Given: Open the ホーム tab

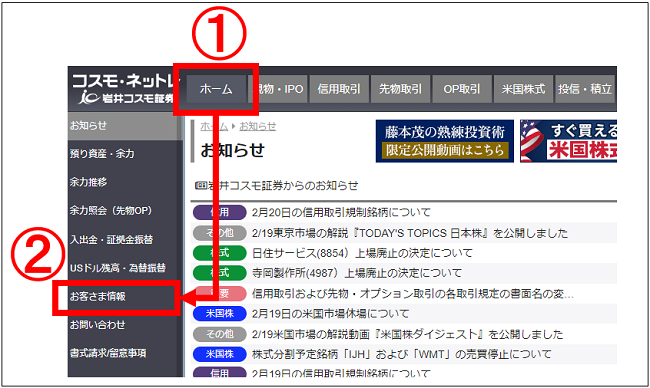Looking at the screenshot, I should pos(216,89).
